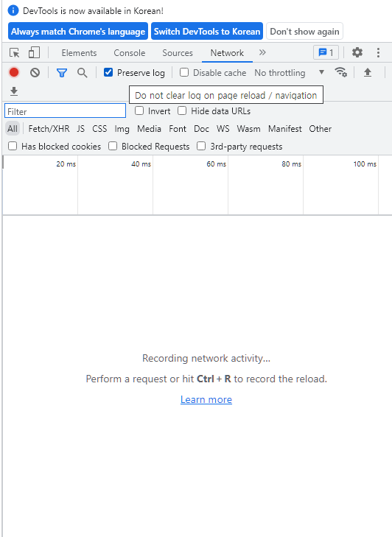Screen dimensions: 392x537
Task: Open the Learn more link
Action: click(x=206, y=399)
